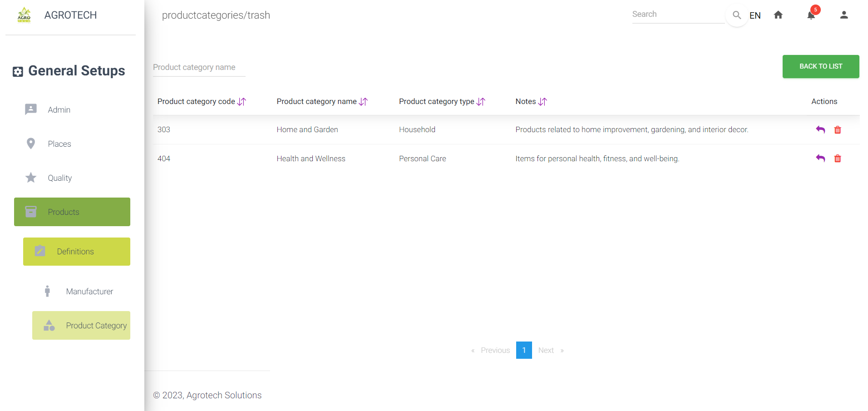Toggle sorting on Notes column
This screenshot has height=411, width=868.
tap(542, 102)
